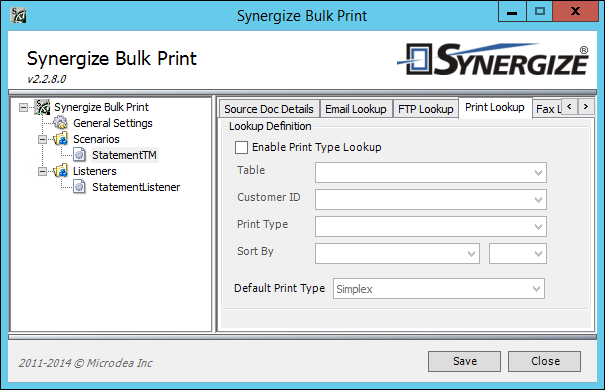Screen dimensions: 605x390
Task: Click the General Settings gear icon
Action: coord(60,123)
